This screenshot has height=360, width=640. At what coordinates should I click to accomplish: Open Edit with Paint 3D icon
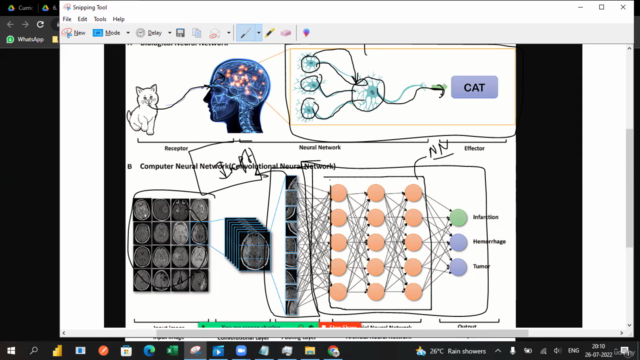(x=306, y=33)
